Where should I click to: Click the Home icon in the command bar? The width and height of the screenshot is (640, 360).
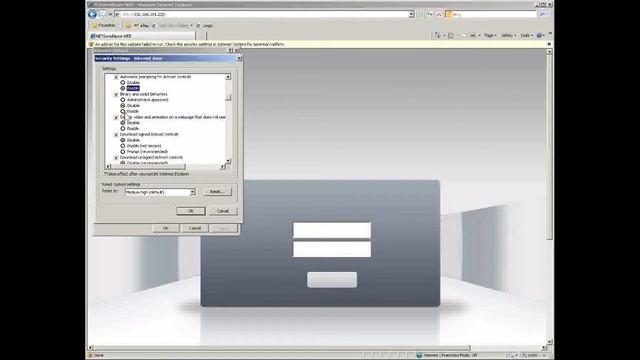click(x=438, y=36)
